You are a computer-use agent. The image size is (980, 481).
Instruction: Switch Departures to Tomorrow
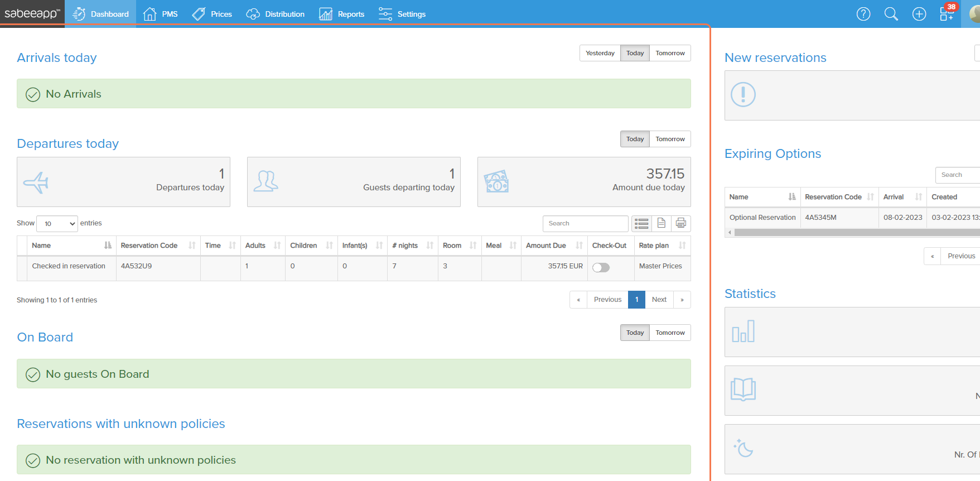click(x=670, y=139)
